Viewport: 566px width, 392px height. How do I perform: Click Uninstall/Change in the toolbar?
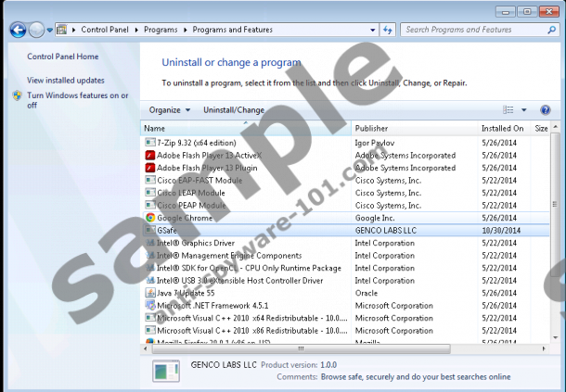tap(234, 109)
